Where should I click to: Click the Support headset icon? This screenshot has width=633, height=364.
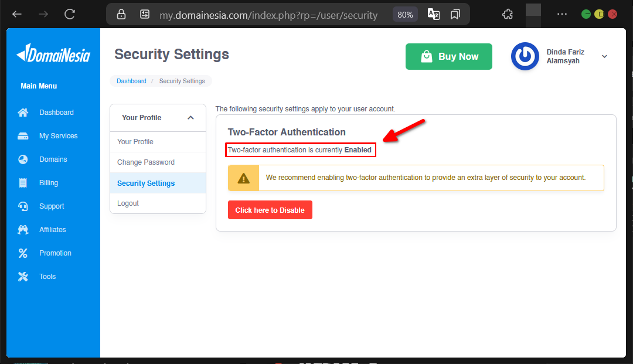pos(23,206)
